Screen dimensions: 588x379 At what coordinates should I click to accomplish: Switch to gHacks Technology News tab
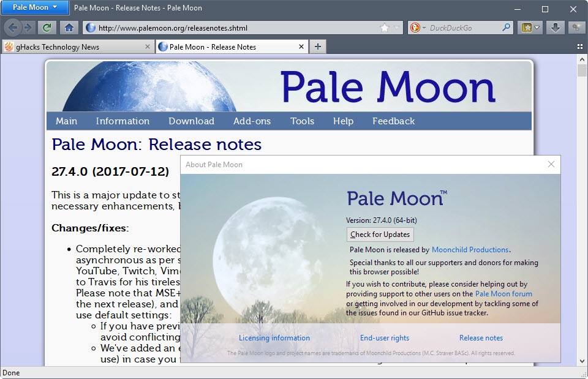tap(78, 47)
